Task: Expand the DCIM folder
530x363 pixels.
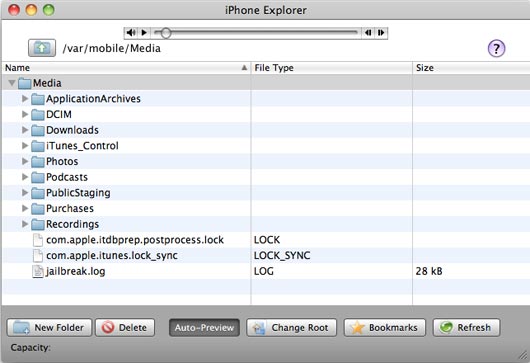Action: coord(25,114)
